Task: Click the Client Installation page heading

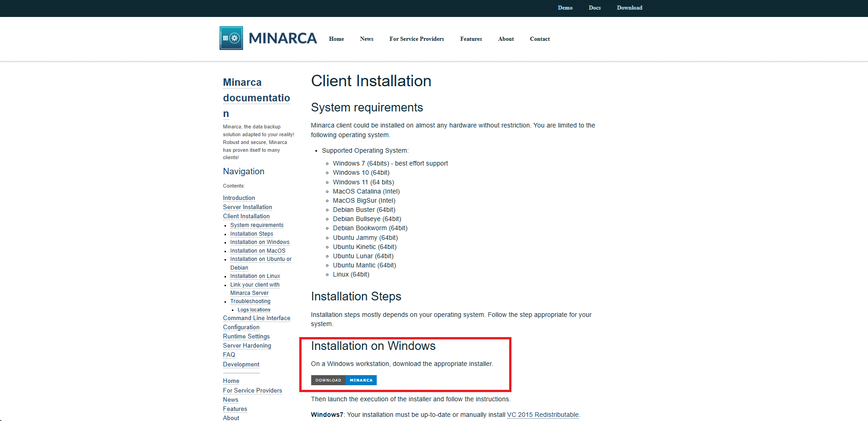Action: tap(371, 81)
